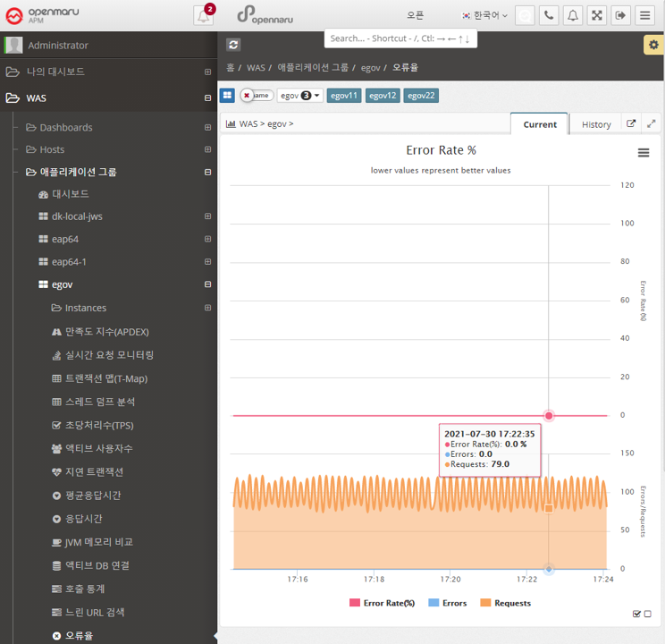The image size is (665, 644).
Task: Click the phone contact icon
Action: 549,15
